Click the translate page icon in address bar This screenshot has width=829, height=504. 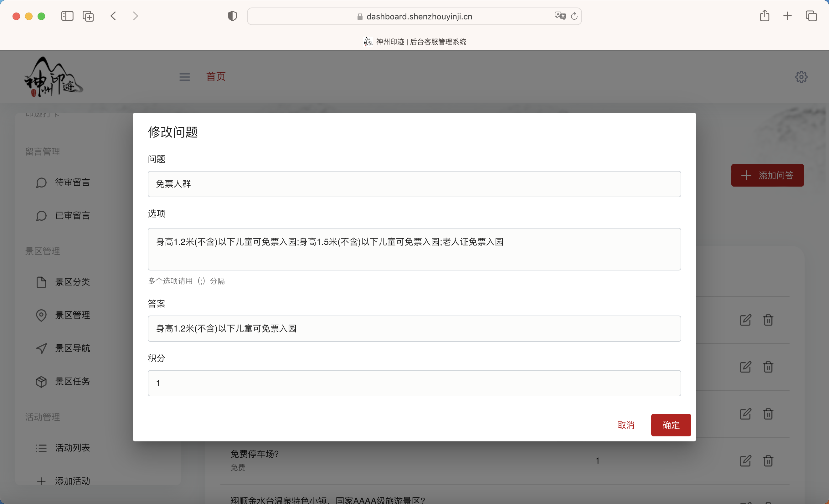point(560,16)
